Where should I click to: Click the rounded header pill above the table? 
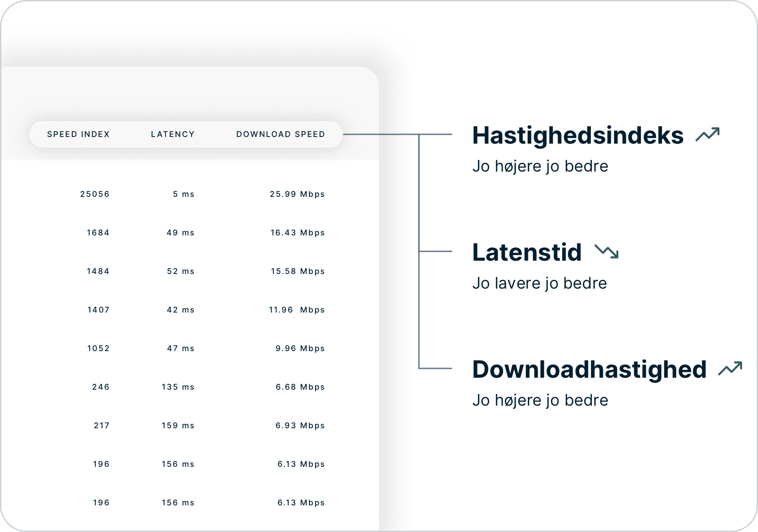click(x=186, y=134)
